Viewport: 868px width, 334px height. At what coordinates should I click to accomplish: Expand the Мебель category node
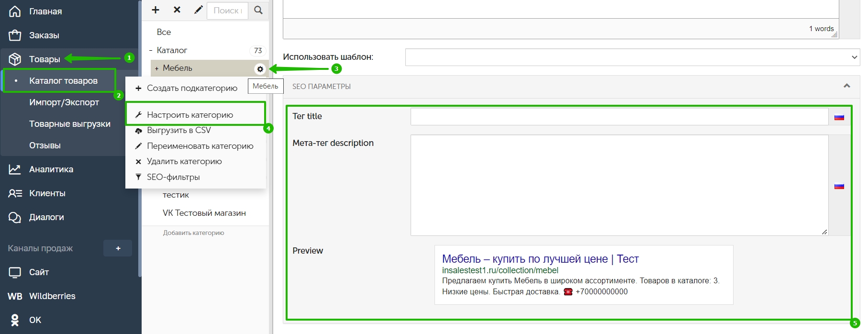pos(156,68)
